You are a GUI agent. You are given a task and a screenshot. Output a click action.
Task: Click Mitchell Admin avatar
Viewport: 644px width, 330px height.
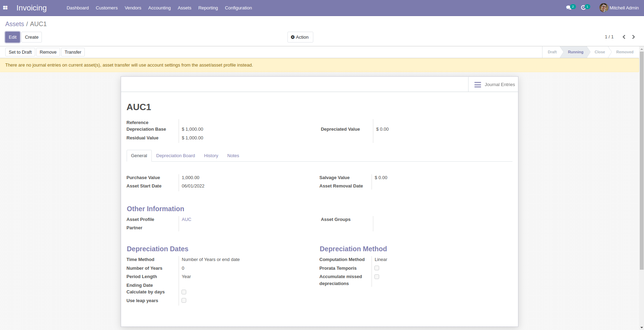click(x=603, y=8)
